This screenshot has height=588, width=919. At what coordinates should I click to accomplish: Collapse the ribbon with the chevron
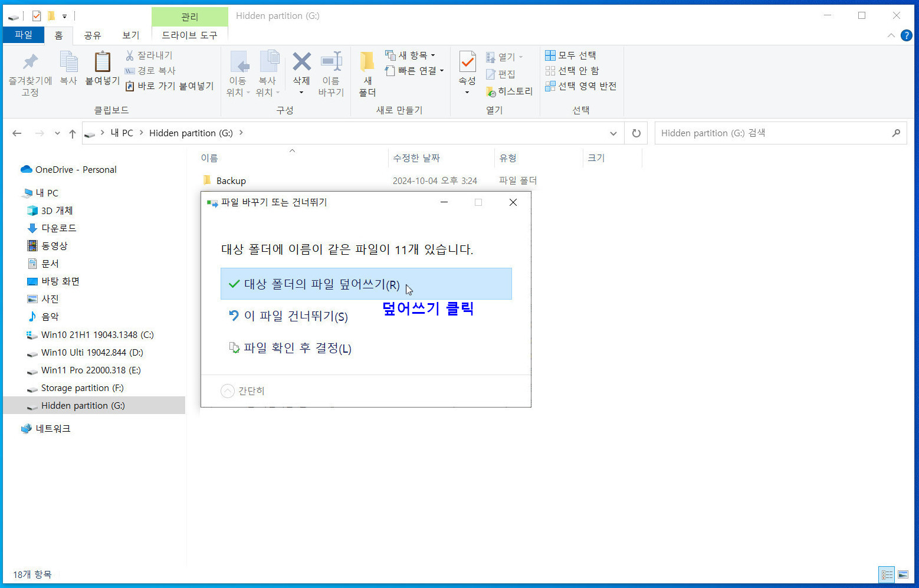891,35
